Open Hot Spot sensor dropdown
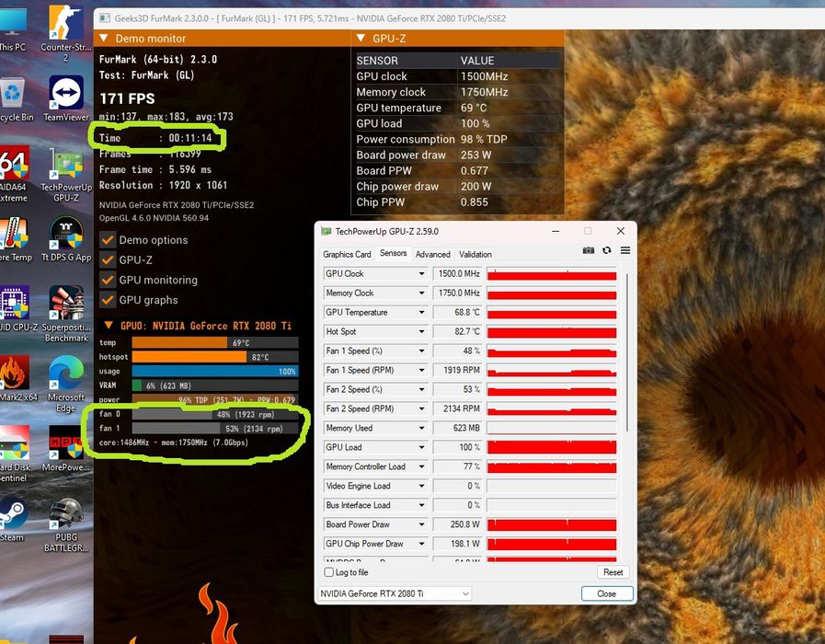This screenshot has width=825, height=644. click(421, 331)
